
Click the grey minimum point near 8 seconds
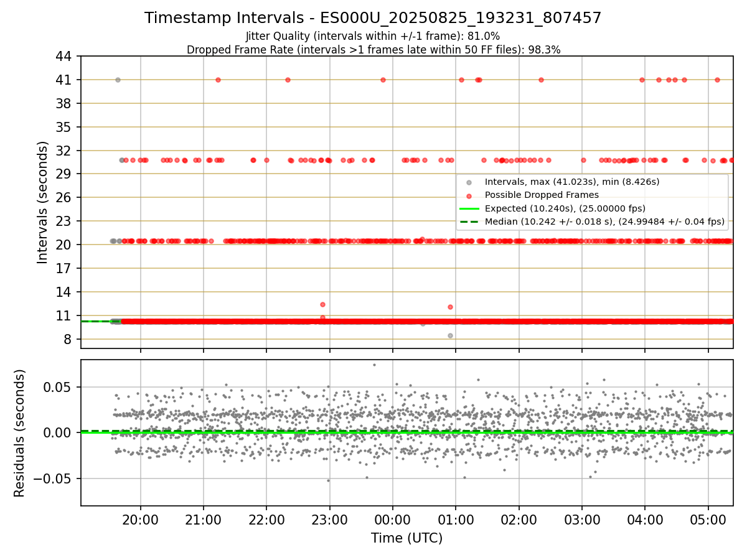tap(450, 335)
